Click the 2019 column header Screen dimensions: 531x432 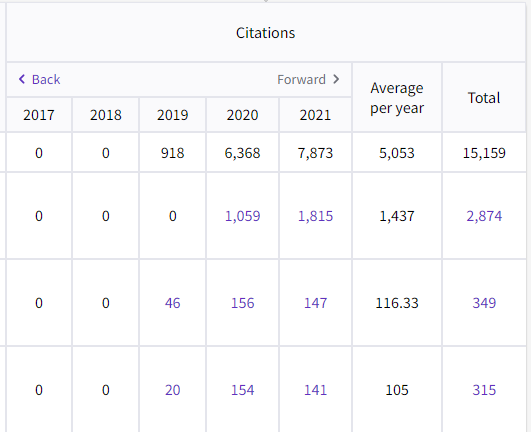(x=172, y=115)
